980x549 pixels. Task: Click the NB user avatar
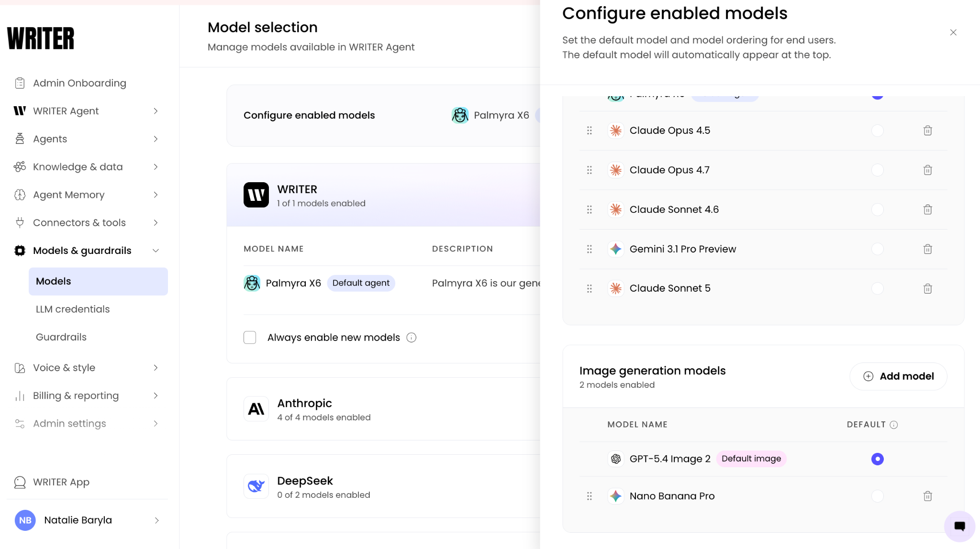point(25,520)
